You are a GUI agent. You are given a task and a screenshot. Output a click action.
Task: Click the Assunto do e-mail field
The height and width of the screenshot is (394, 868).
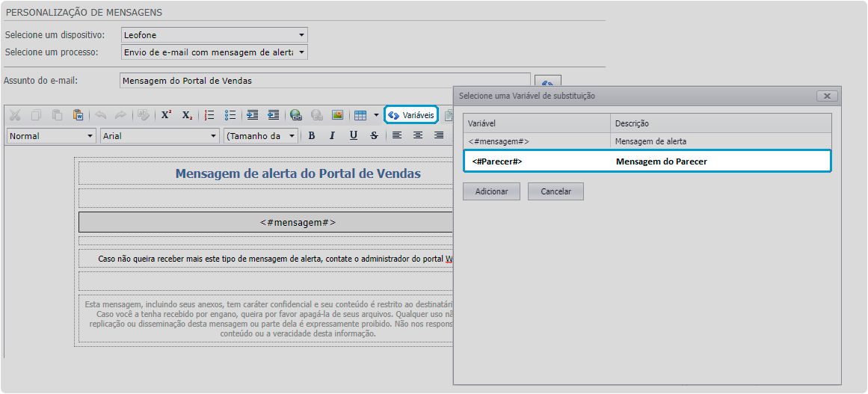coord(325,81)
